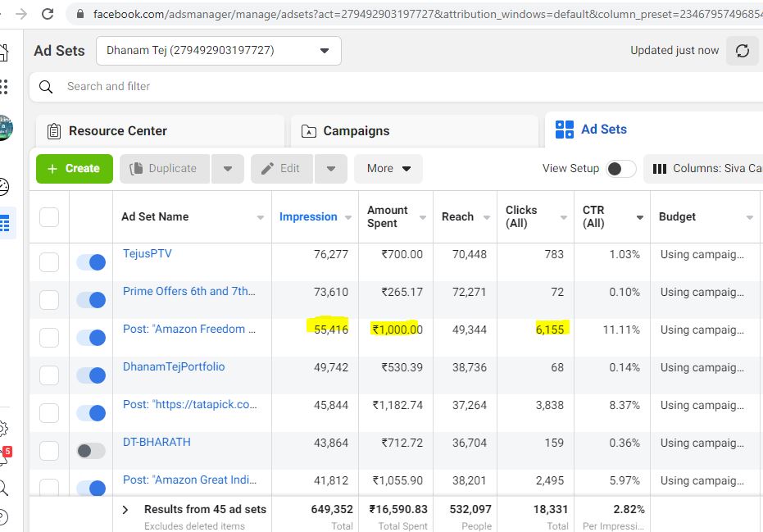This screenshot has width=763, height=532.
Task: Open Ad Set Name column menu arrow
Action: [x=261, y=217]
